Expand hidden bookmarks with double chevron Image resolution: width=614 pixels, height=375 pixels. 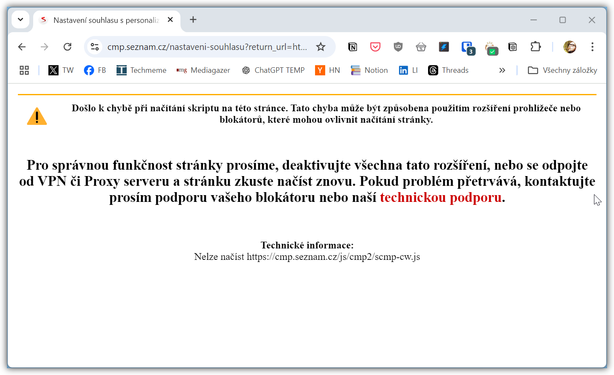502,70
